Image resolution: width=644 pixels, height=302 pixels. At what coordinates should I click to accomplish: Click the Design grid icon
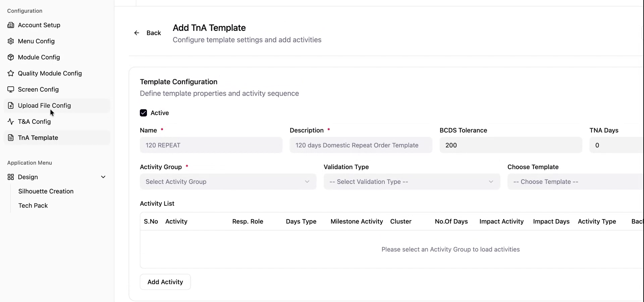pos(11,177)
